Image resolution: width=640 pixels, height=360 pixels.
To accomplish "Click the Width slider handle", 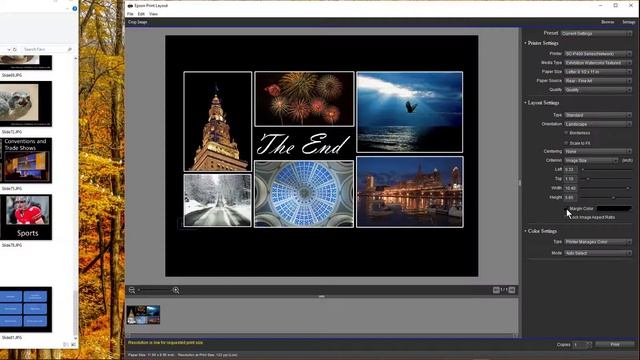I will click(x=628, y=188).
